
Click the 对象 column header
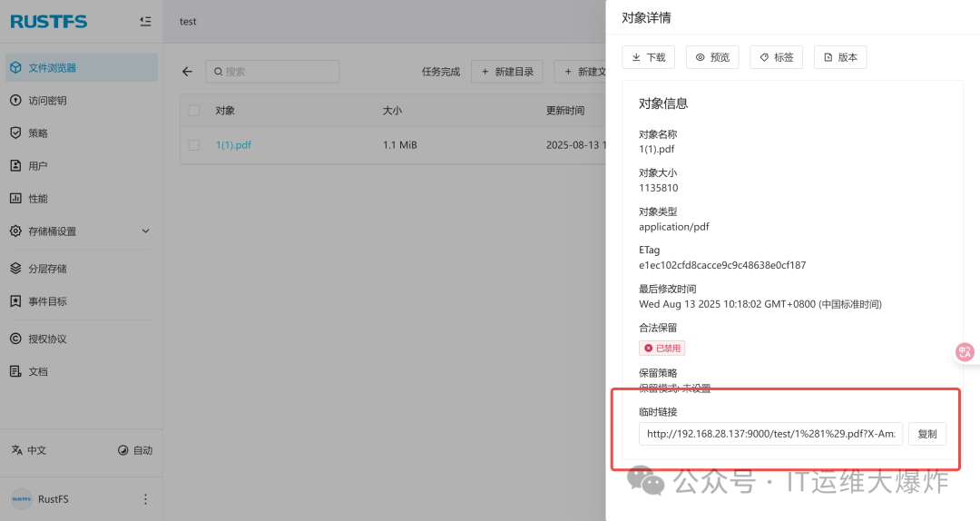(225, 110)
